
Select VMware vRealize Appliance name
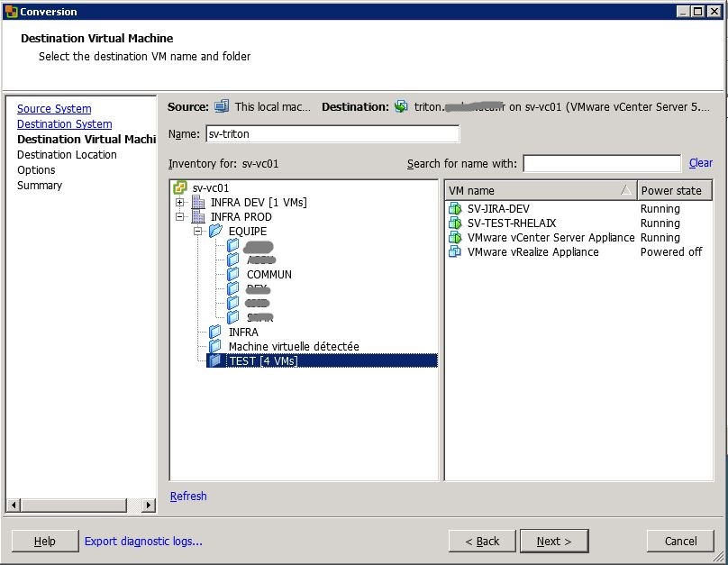tap(533, 251)
